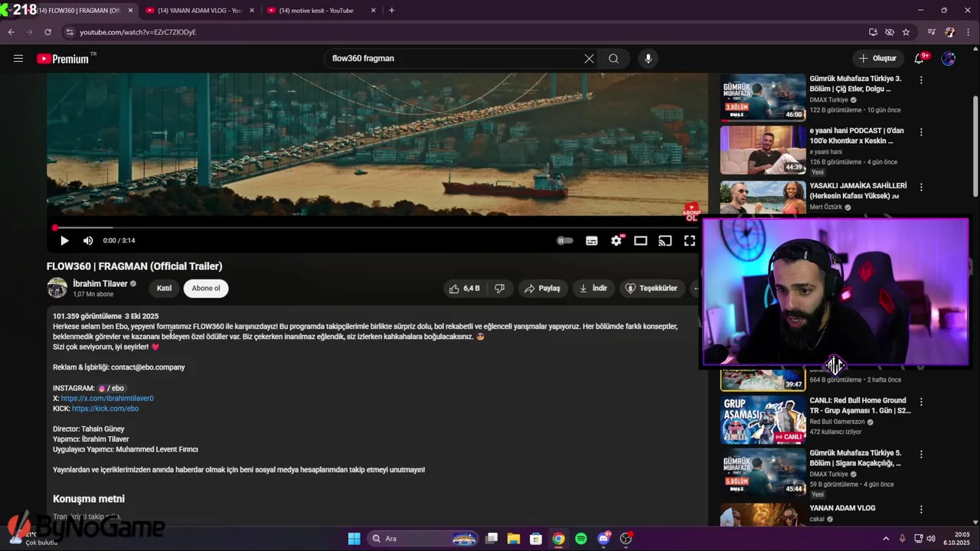Open Windows Start menu
This screenshot has height=551, width=980.
tap(354, 539)
